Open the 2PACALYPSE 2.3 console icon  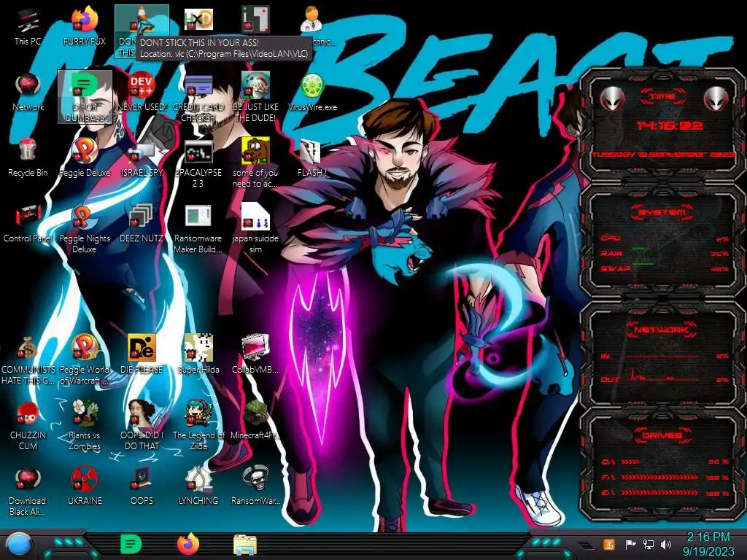(198, 163)
